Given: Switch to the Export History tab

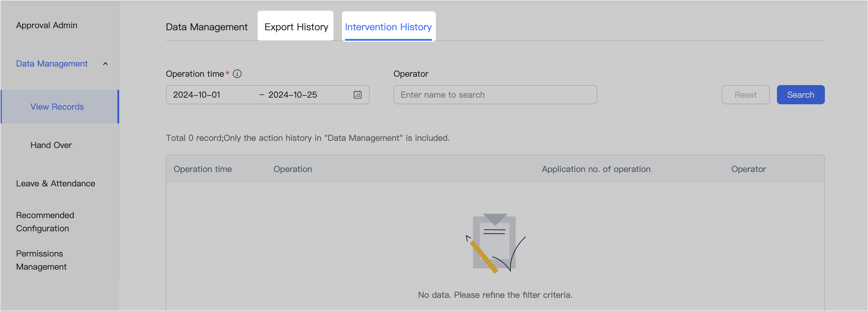Looking at the screenshot, I should (x=296, y=26).
